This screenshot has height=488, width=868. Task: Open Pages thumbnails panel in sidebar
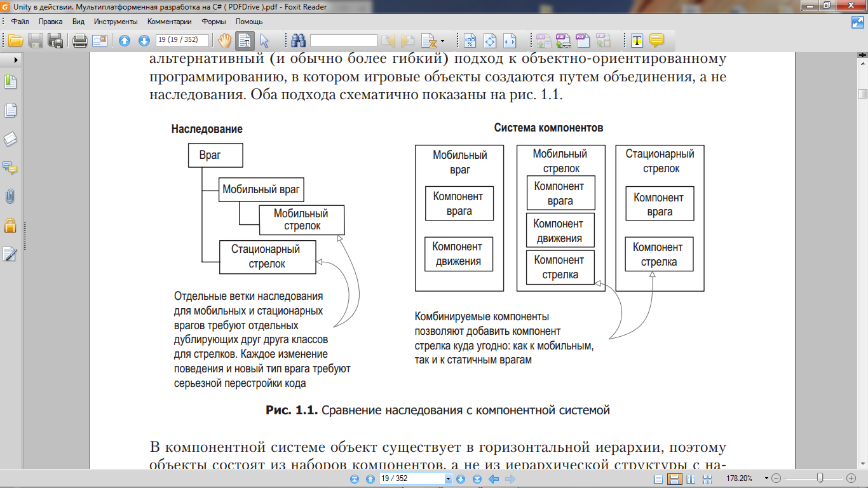[x=10, y=111]
